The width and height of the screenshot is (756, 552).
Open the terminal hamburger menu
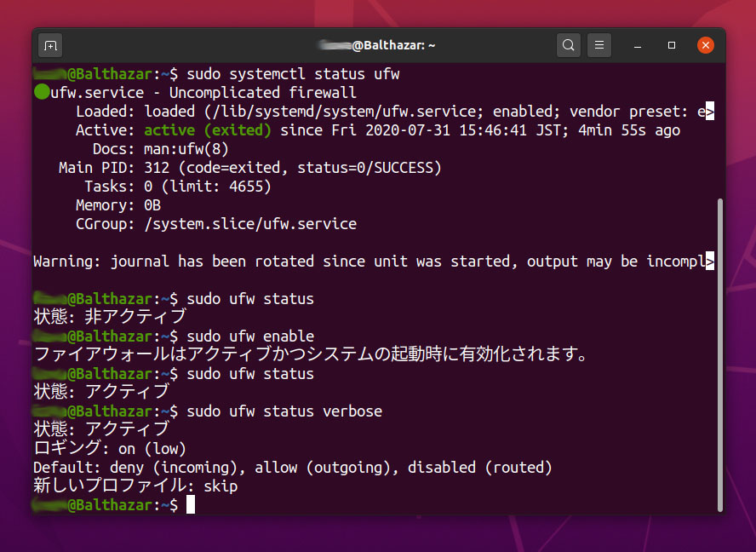(x=599, y=45)
